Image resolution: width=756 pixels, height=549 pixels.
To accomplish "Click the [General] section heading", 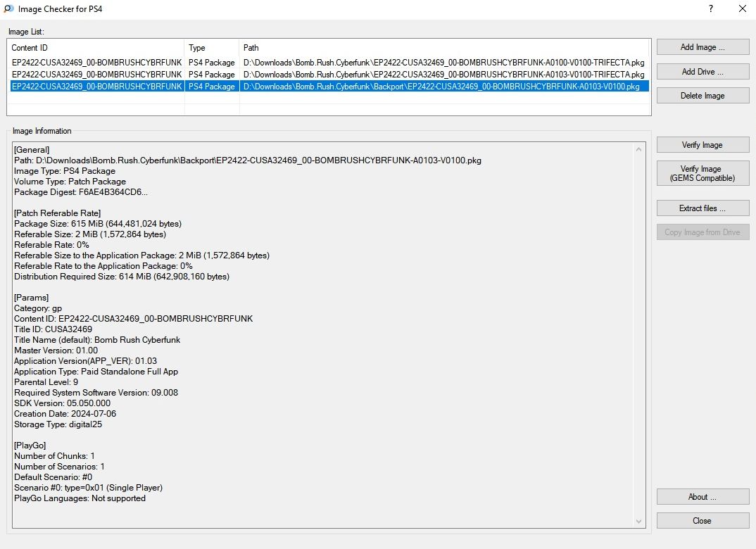I will [x=32, y=150].
